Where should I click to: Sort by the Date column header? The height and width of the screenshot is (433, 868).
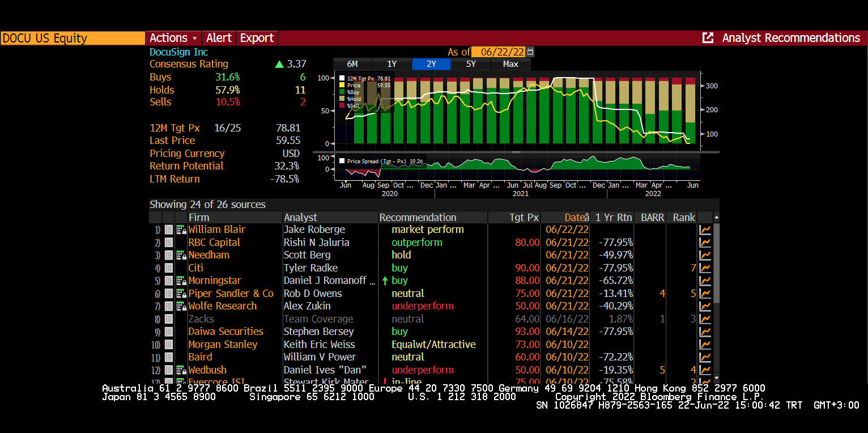[565, 218]
